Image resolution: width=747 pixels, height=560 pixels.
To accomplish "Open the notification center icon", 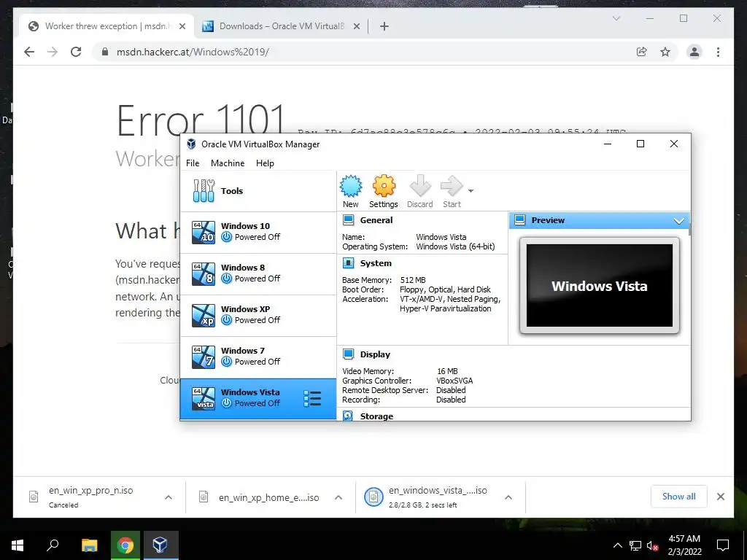I will pyautogui.click(x=723, y=545).
